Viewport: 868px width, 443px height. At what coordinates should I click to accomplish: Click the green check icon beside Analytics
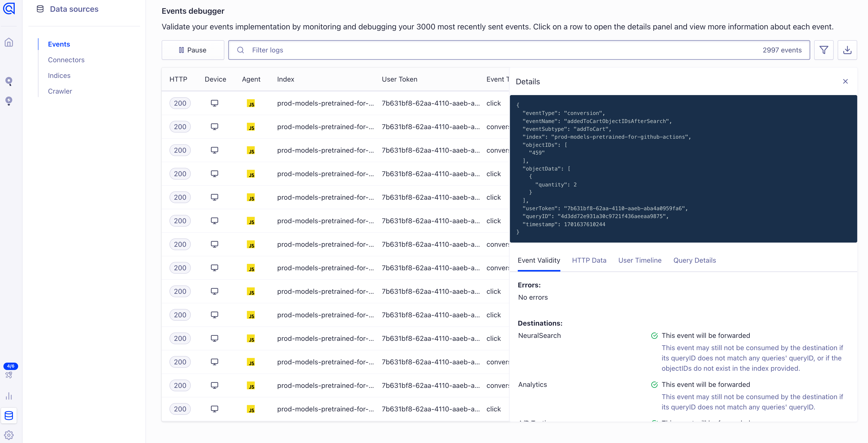(x=654, y=385)
